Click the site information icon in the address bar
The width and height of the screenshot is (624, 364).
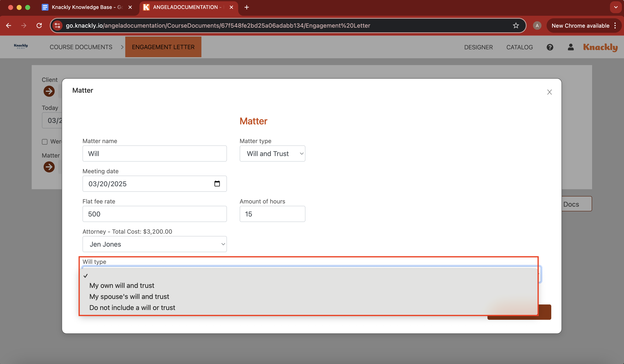pos(57,26)
